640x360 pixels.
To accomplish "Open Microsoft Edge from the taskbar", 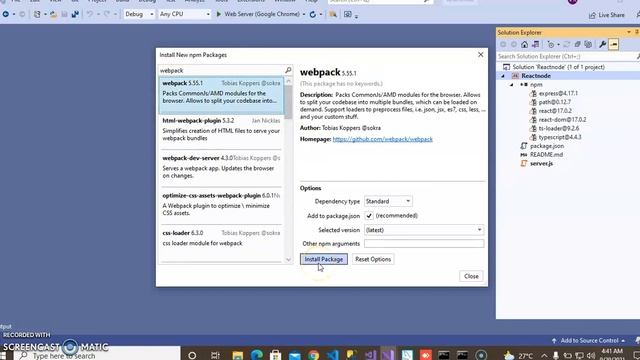I will pyautogui.click(x=256, y=355).
